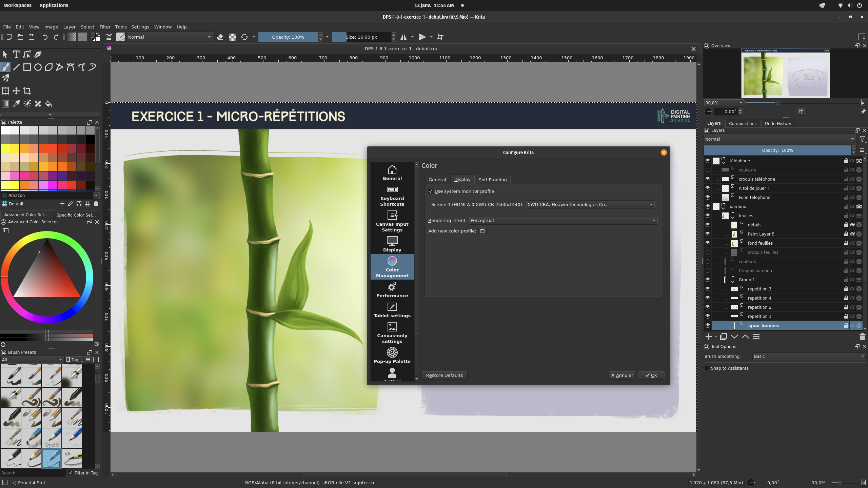868x488 pixels.
Task: Select the Ellipse shape tool
Action: pyautogui.click(x=38, y=67)
